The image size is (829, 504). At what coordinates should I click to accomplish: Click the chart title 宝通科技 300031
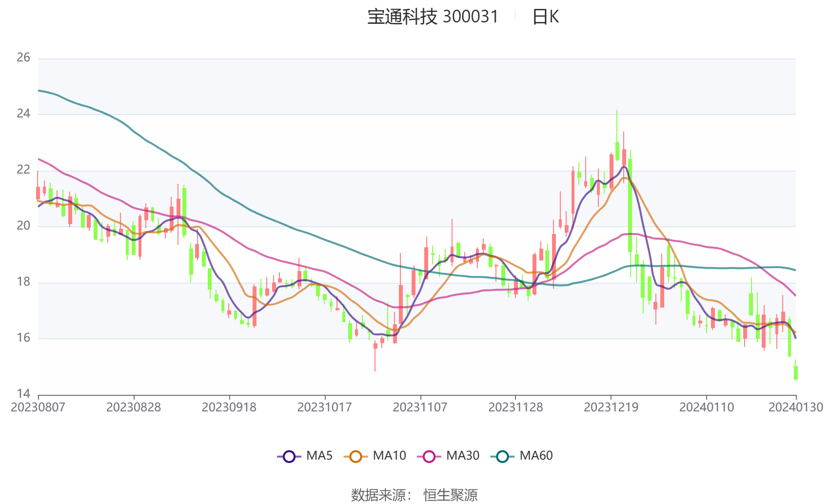433,17
